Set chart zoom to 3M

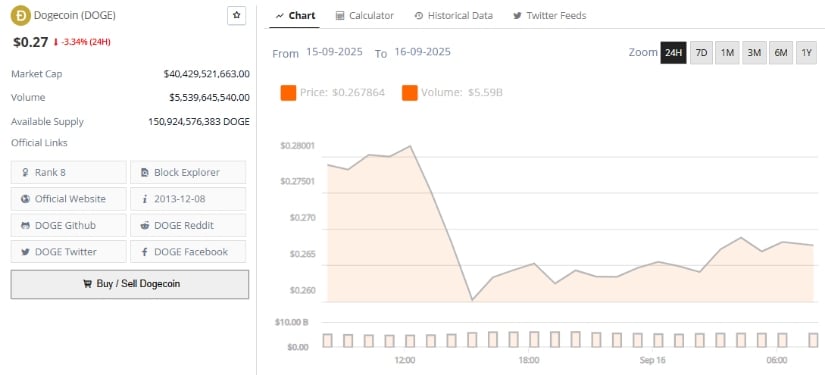click(x=754, y=53)
